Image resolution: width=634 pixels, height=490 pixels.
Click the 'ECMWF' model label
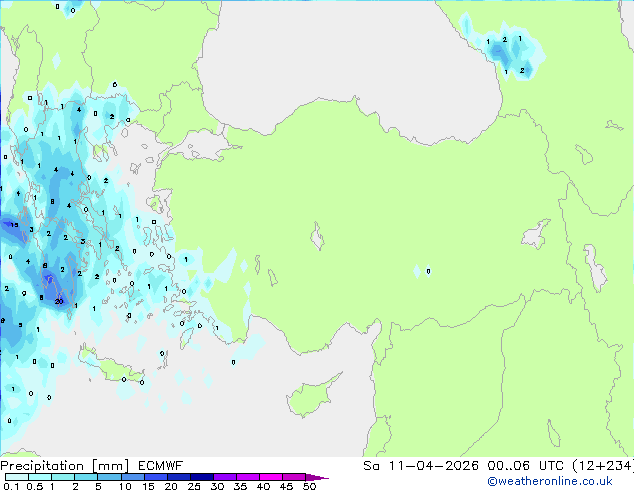pyautogui.click(x=161, y=466)
